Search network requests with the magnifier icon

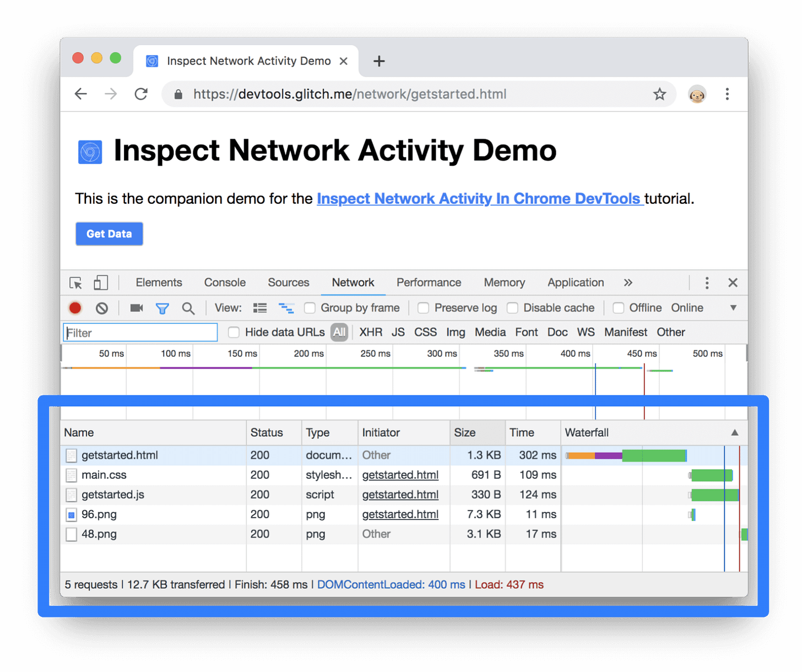188,308
